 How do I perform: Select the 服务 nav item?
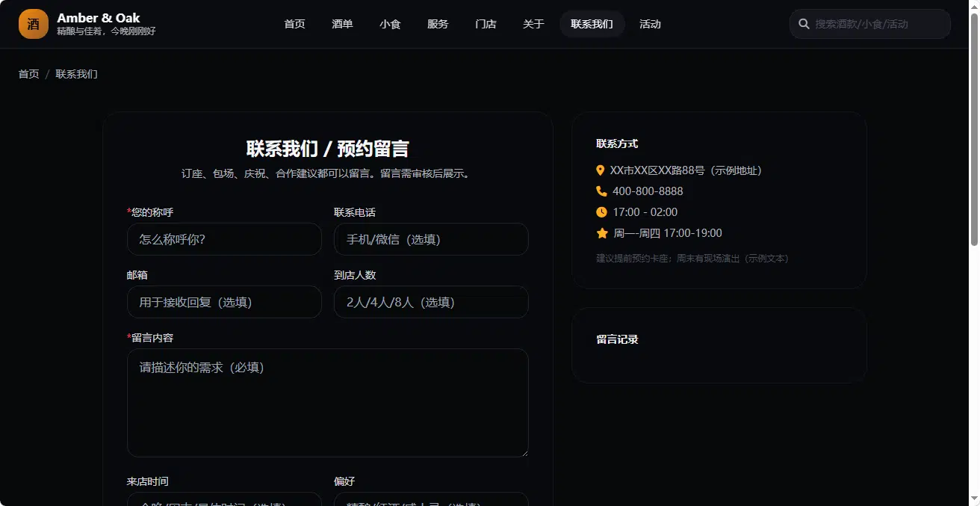[x=438, y=24]
